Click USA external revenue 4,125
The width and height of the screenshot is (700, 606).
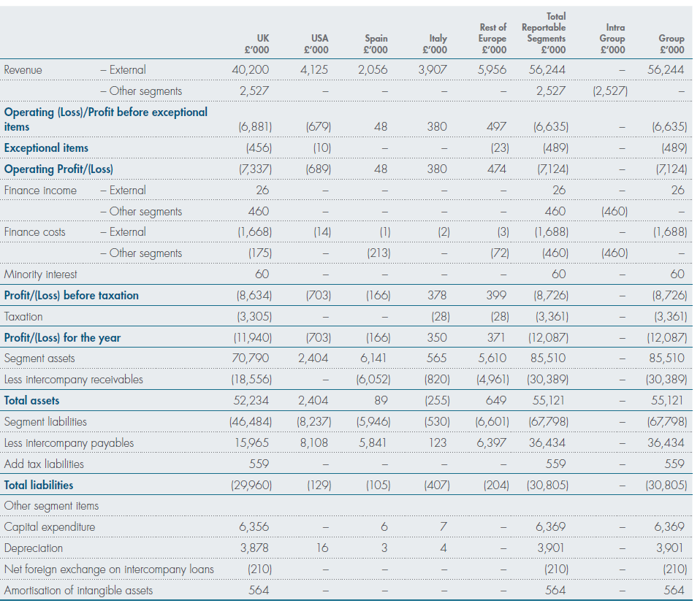[x=314, y=70]
